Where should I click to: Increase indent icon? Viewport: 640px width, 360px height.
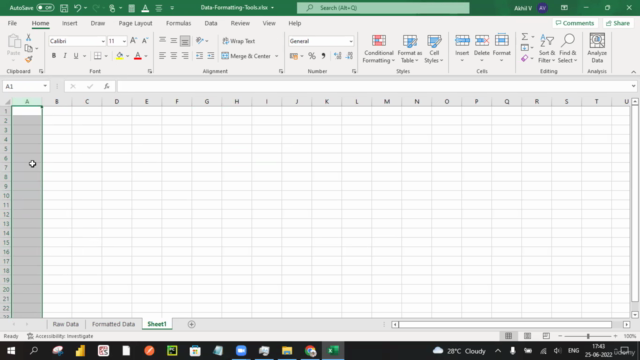pyautogui.click(x=211, y=56)
